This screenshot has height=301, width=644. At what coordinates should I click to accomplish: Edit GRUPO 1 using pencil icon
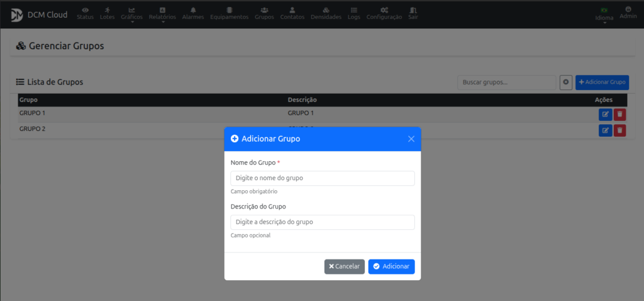(x=605, y=115)
